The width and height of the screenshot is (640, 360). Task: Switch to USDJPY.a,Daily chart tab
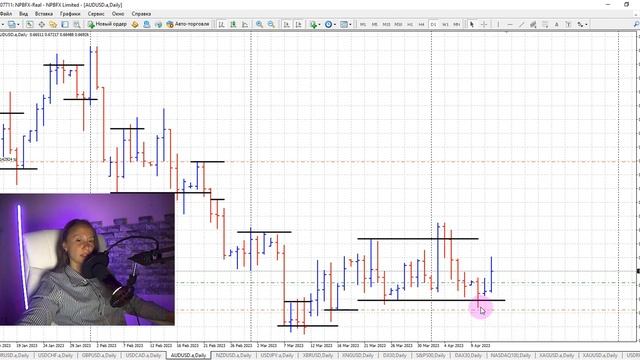click(x=277, y=356)
